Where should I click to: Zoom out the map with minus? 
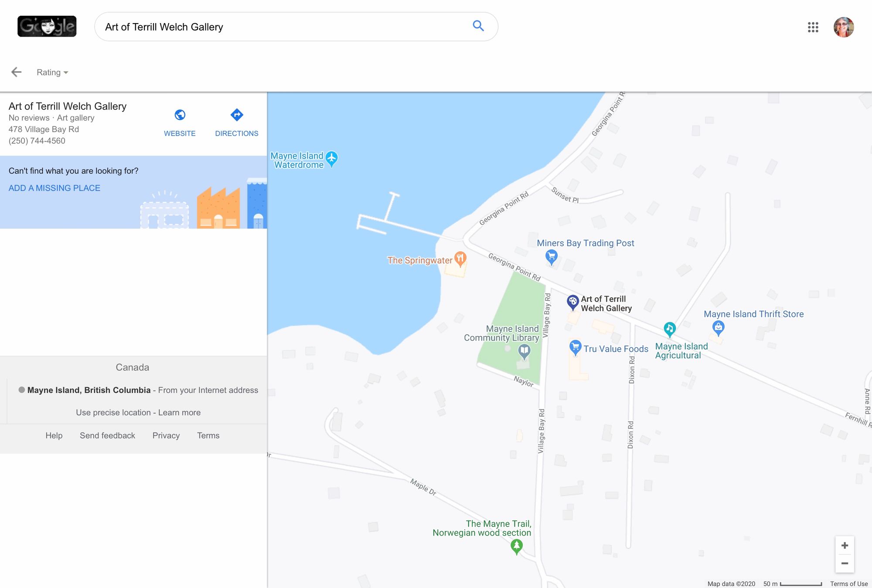(x=845, y=563)
